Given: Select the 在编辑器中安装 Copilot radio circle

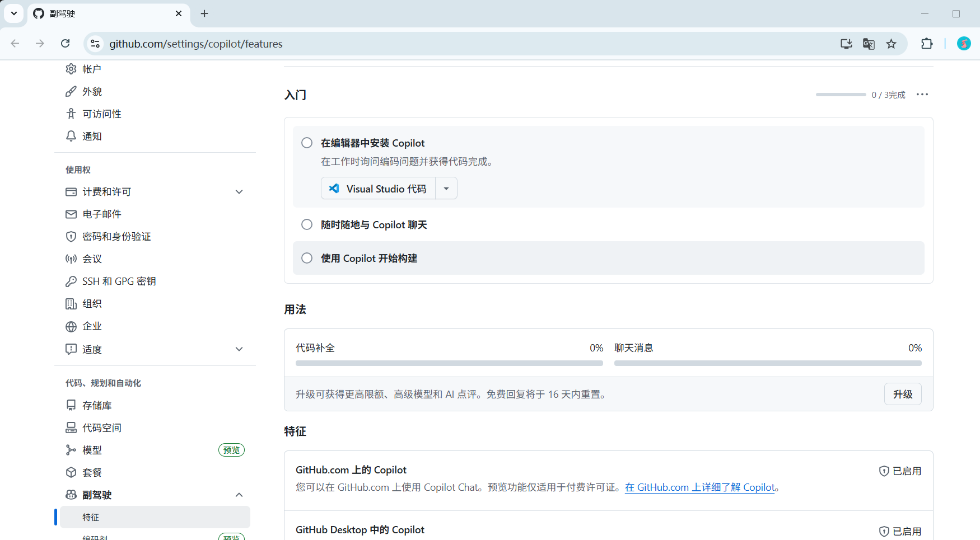Looking at the screenshot, I should click(x=307, y=143).
